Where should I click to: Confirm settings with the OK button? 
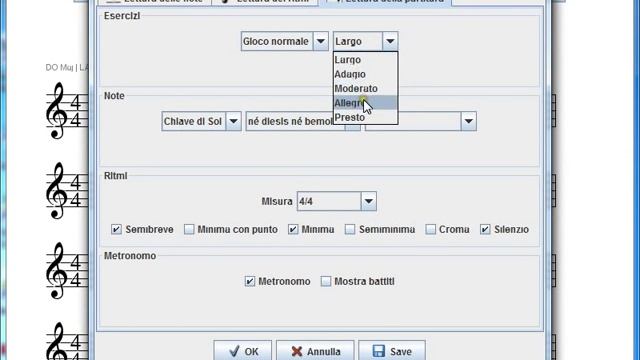[x=242, y=351]
